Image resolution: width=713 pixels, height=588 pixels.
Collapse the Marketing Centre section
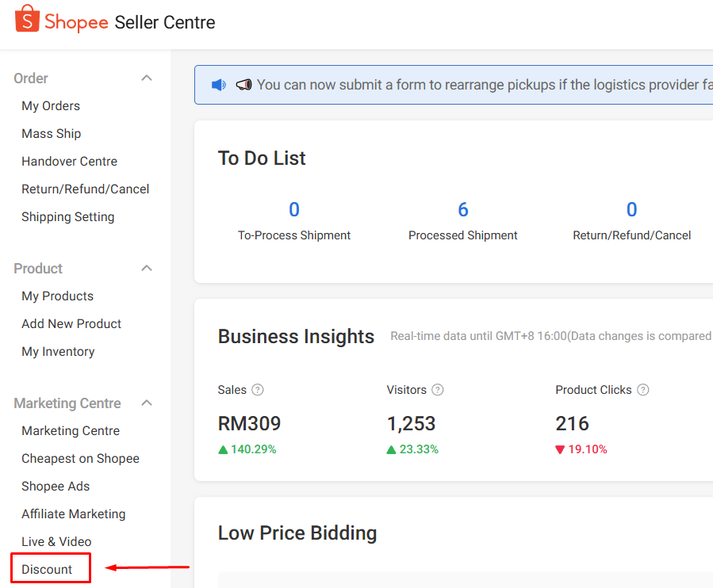[146, 403]
